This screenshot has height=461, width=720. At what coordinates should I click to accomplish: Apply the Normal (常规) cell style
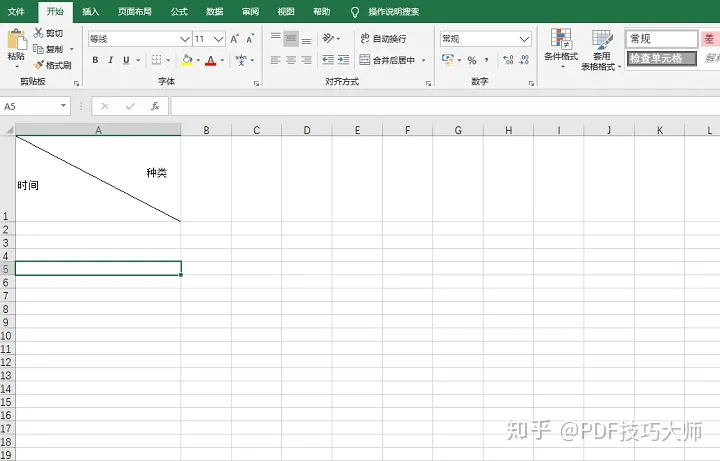click(x=662, y=39)
